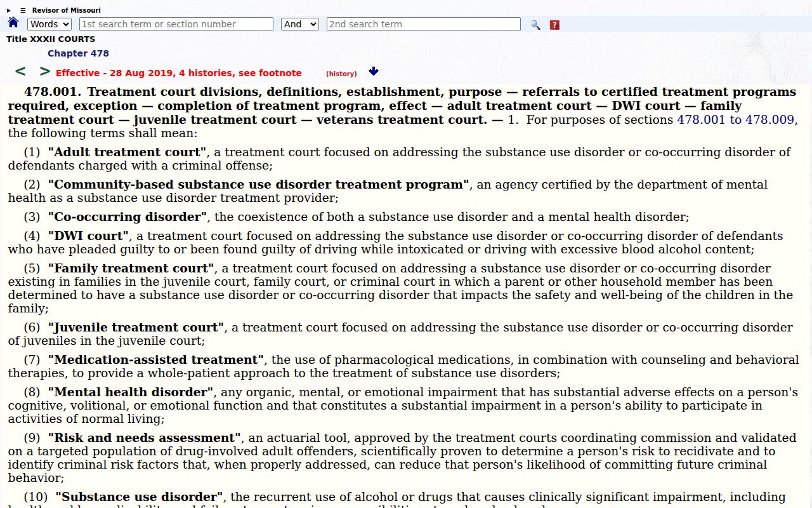Go to previous section with left arrow
This screenshot has height=508, width=812.
[20, 72]
